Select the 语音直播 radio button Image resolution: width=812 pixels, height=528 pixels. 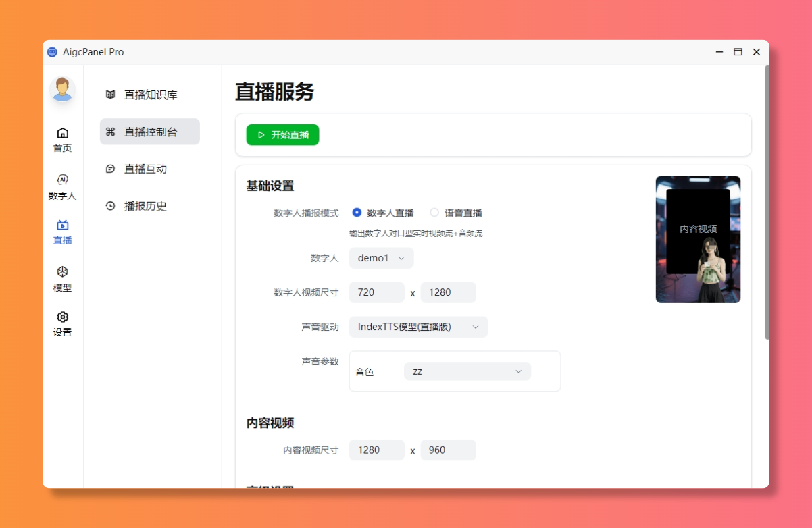coord(434,213)
